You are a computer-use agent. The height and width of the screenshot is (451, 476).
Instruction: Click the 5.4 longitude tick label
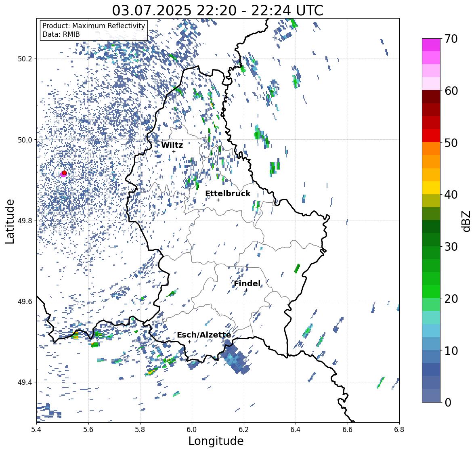pyautogui.click(x=36, y=430)
